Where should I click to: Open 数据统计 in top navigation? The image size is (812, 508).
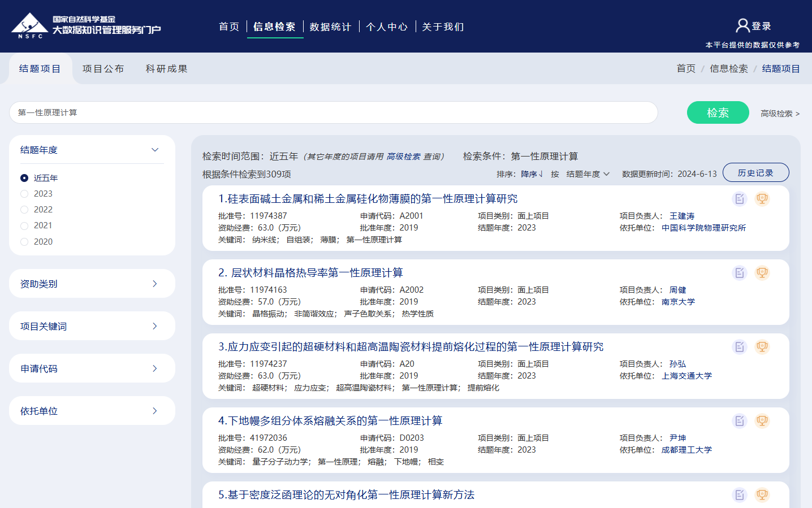330,27
